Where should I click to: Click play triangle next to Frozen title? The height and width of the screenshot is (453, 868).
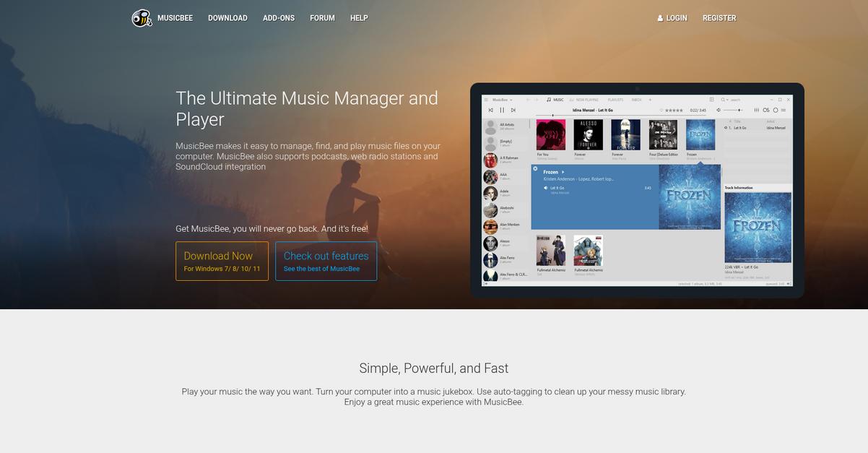click(563, 172)
